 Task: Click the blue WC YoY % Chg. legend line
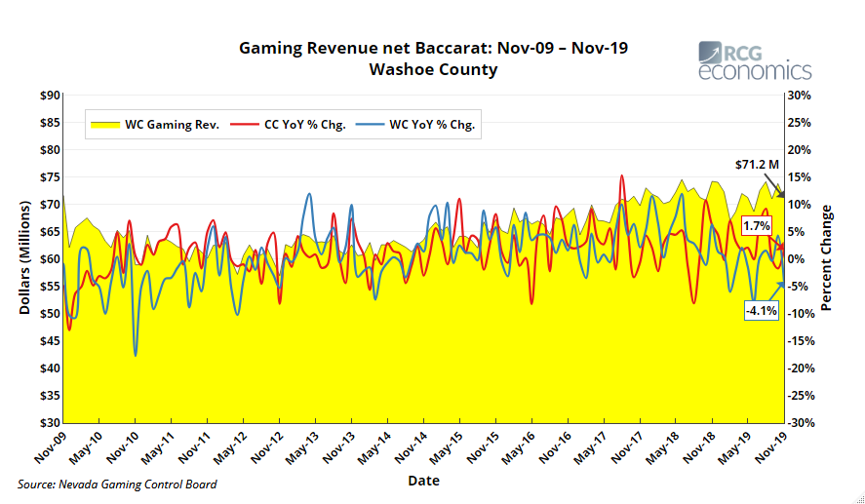tap(371, 125)
